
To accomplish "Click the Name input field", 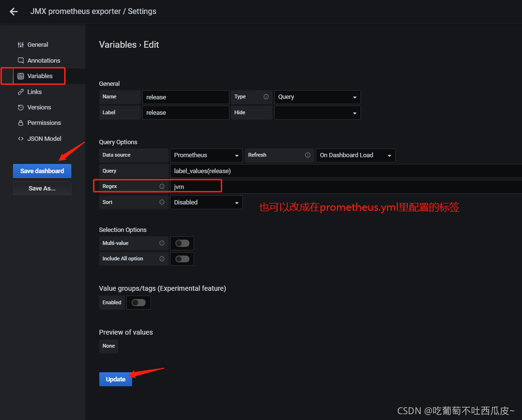I will click(186, 97).
